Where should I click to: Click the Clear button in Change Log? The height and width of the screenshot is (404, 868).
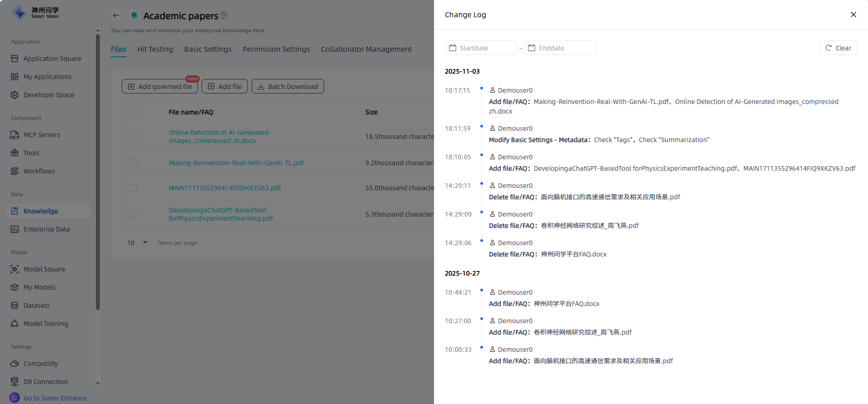pyautogui.click(x=838, y=48)
